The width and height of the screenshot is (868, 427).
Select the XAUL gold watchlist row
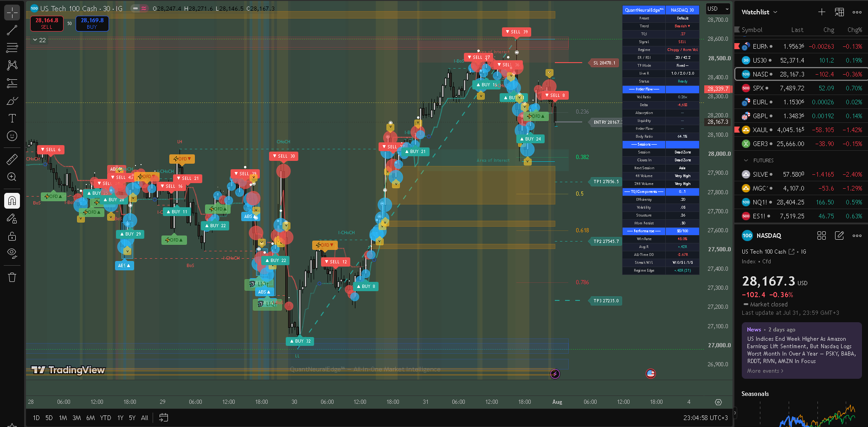coord(801,130)
